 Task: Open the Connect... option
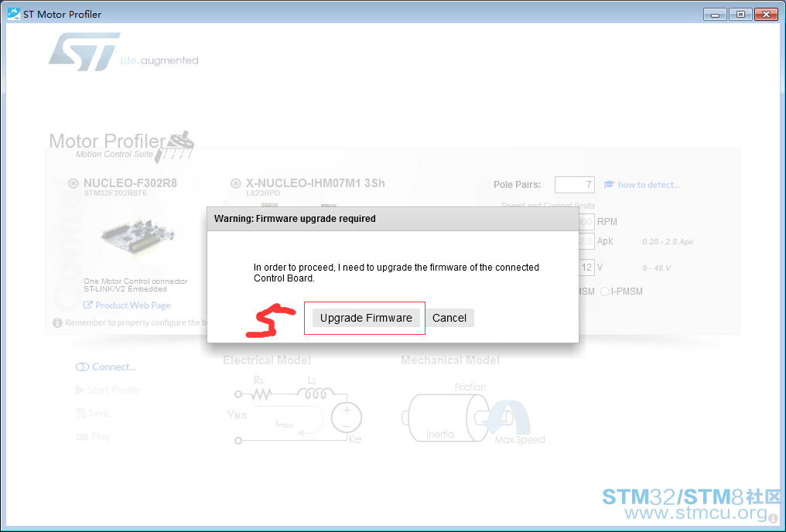pyautogui.click(x=106, y=367)
